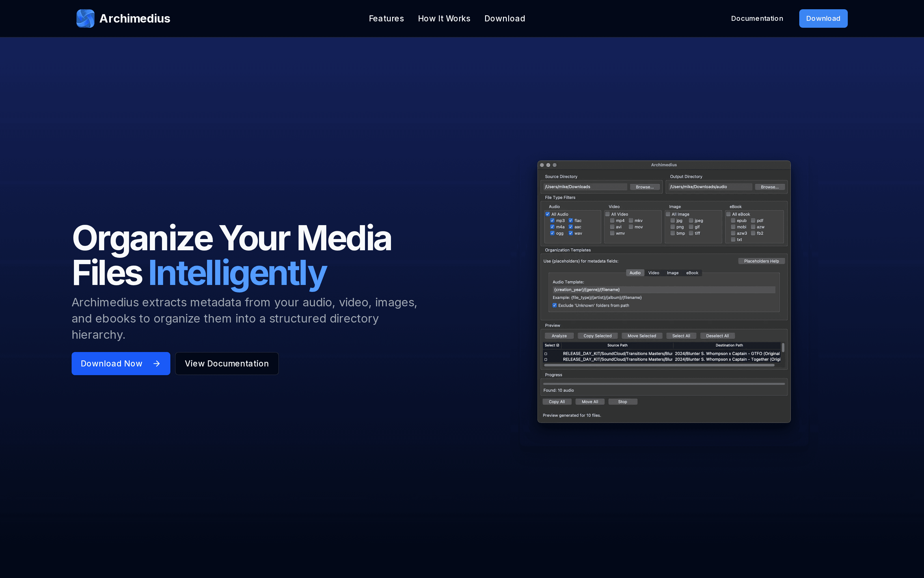Open the Documentation link in header
The image size is (924, 578).
tap(757, 18)
